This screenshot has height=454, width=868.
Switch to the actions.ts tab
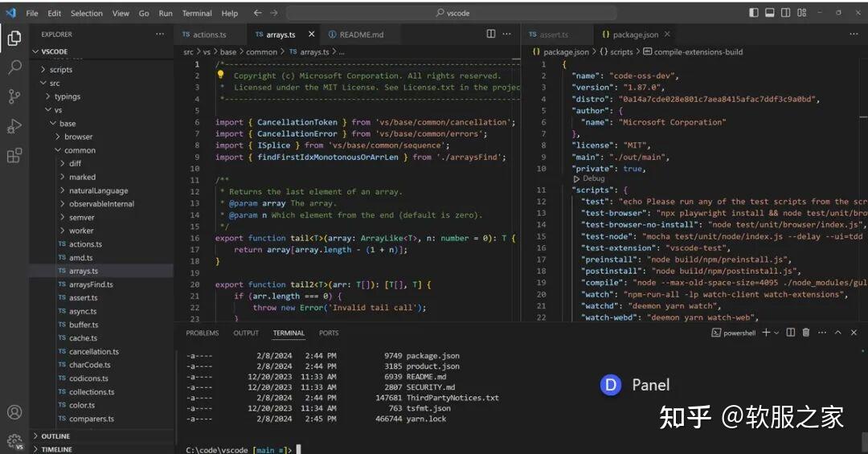pyautogui.click(x=210, y=35)
